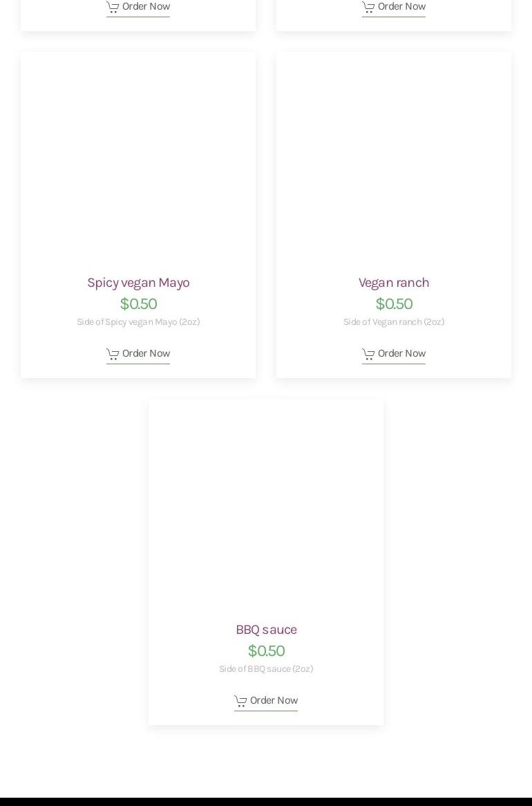Click the cart icon under BBQ sauce

tap(240, 701)
